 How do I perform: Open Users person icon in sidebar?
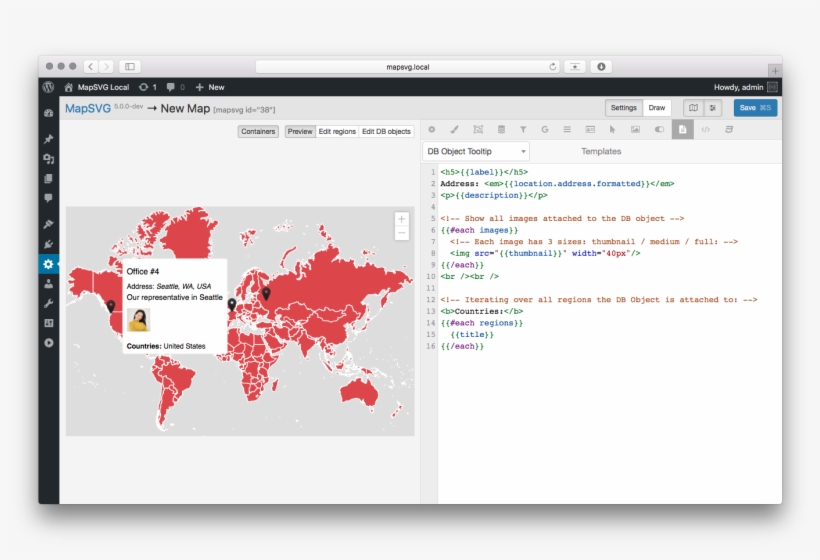click(x=49, y=284)
